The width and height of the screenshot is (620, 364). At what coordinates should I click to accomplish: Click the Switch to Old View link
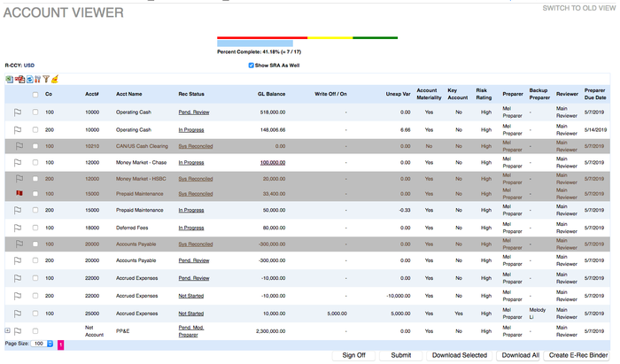pyautogui.click(x=578, y=8)
